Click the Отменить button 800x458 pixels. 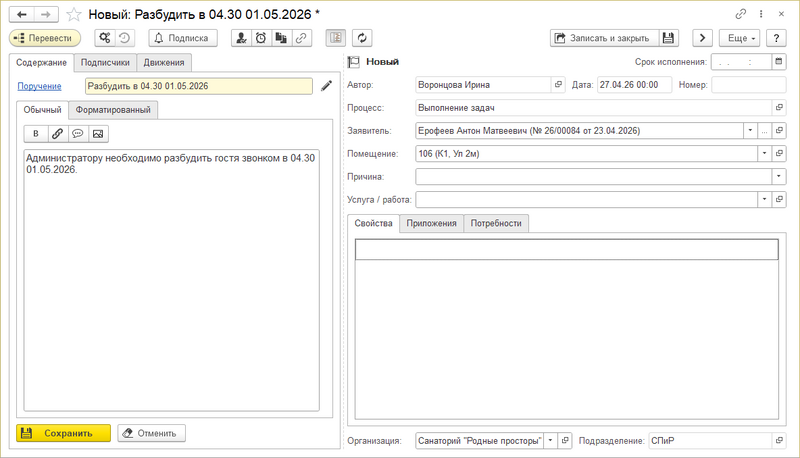pyautogui.click(x=152, y=433)
